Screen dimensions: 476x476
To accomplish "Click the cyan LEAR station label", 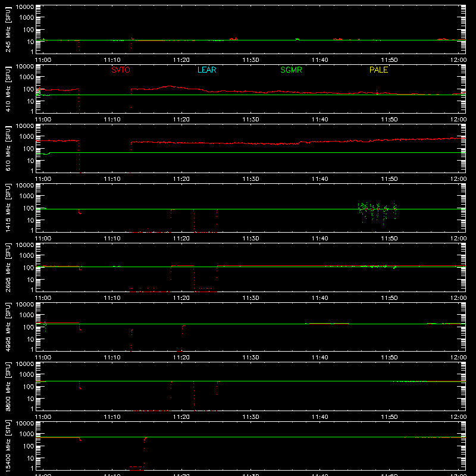I will pyautogui.click(x=206, y=70).
